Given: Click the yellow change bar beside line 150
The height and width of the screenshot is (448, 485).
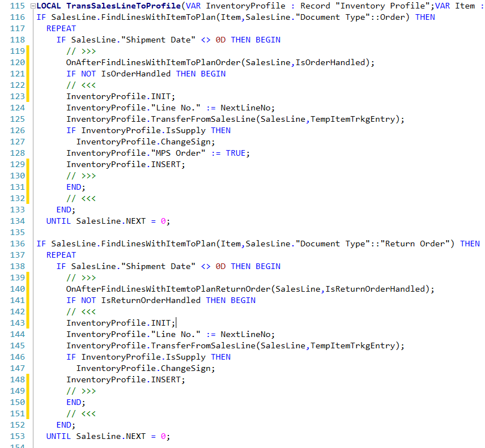Looking at the screenshot, I should [28, 402].
